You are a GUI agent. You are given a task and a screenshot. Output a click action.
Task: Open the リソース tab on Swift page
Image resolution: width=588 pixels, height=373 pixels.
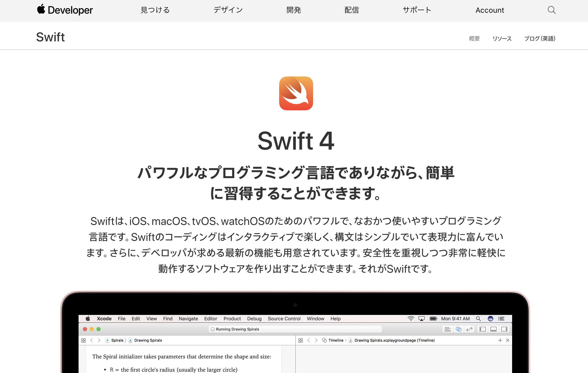tap(502, 38)
